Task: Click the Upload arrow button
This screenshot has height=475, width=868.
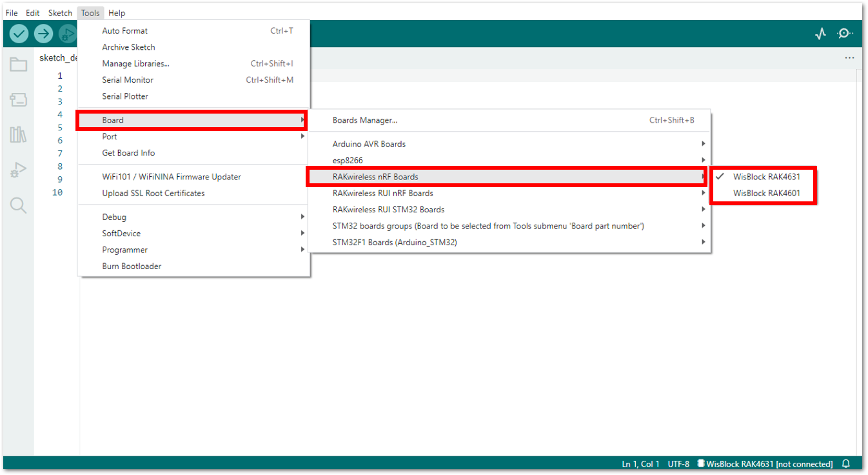Action: pyautogui.click(x=43, y=34)
